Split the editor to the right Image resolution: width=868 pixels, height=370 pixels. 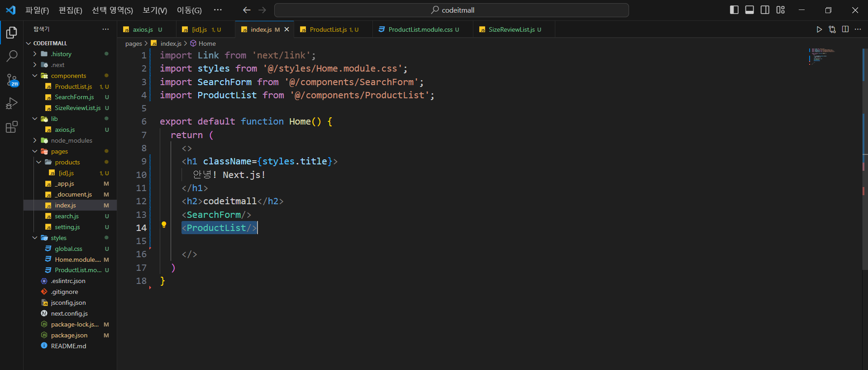845,29
